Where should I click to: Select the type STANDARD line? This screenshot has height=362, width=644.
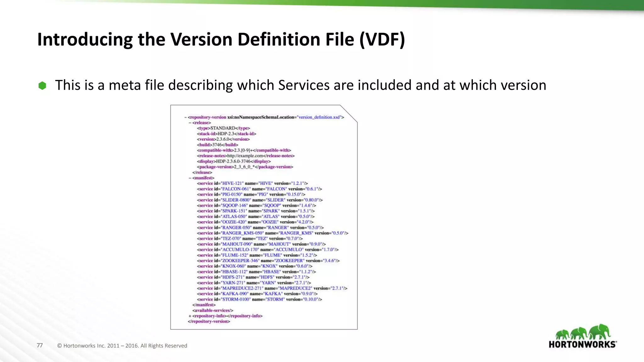click(224, 128)
